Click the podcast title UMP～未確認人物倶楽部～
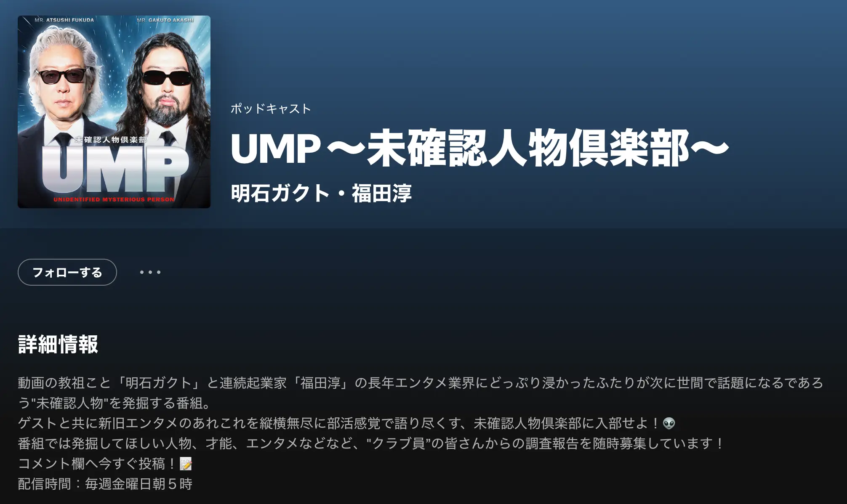847x504 pixels. (x=479, y=149)
